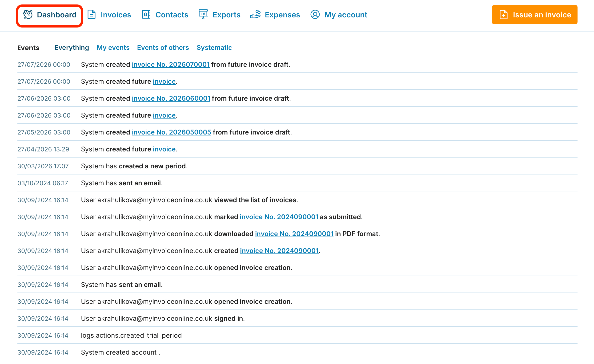Screen dimensions: 594x364
Task: Open invoice No. 2026070001 link
Action: coord(171,65)
